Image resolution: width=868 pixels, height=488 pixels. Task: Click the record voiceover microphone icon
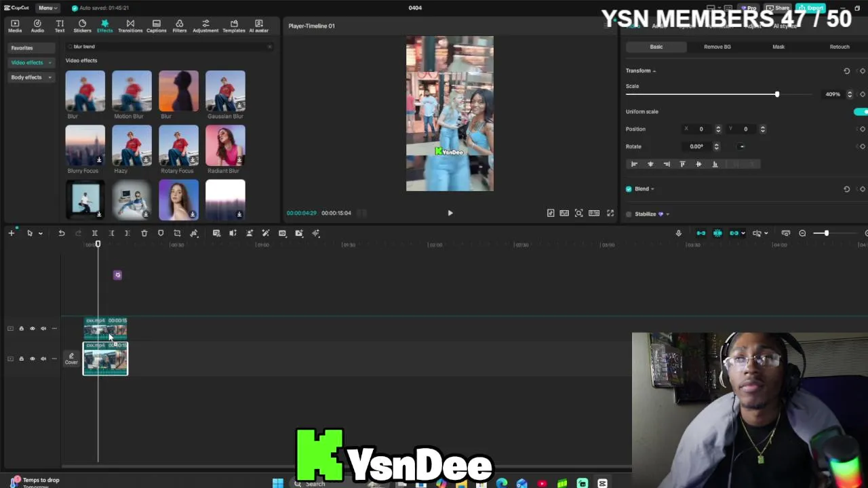pos(678,233)
